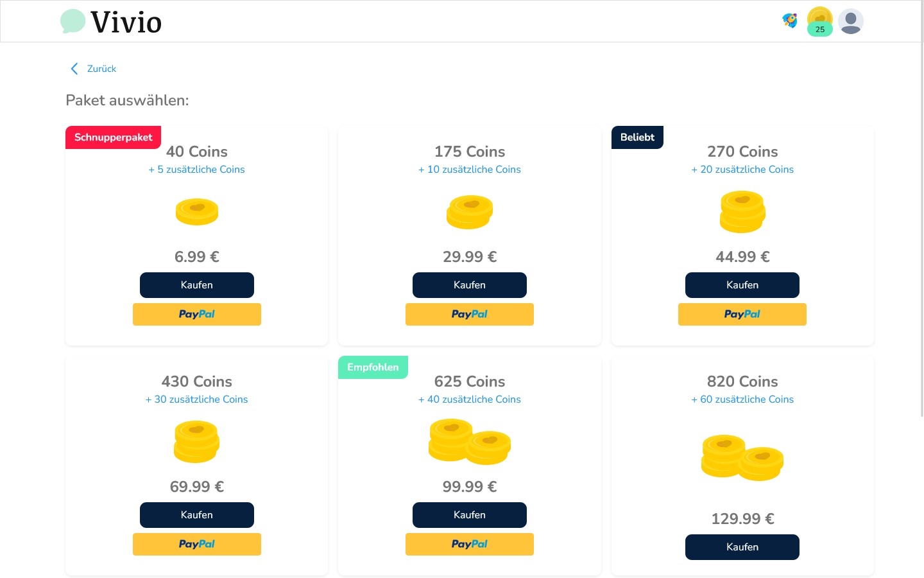Buy the recommended 625 Coins package
The image size is (924, 578).
(470, 515)
